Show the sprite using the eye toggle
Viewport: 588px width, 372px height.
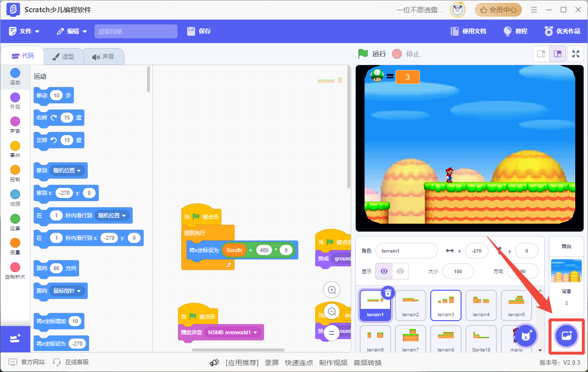point(384,271)
